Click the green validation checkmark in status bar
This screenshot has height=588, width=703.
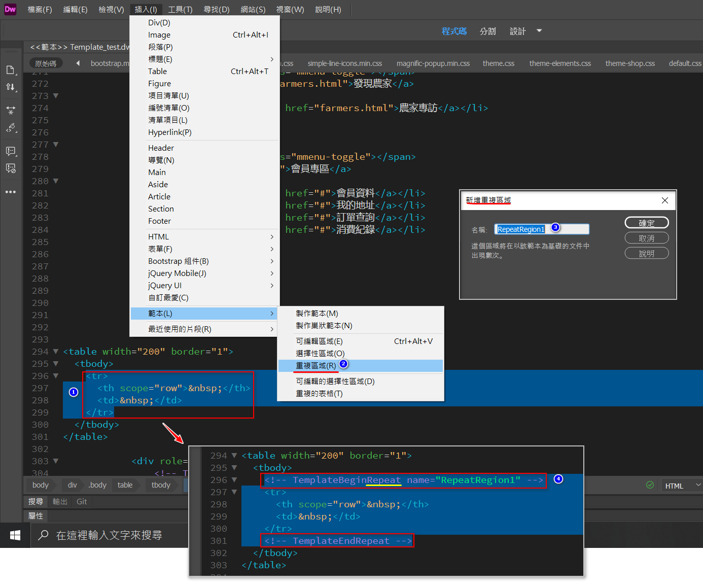(x=650, y=485)
